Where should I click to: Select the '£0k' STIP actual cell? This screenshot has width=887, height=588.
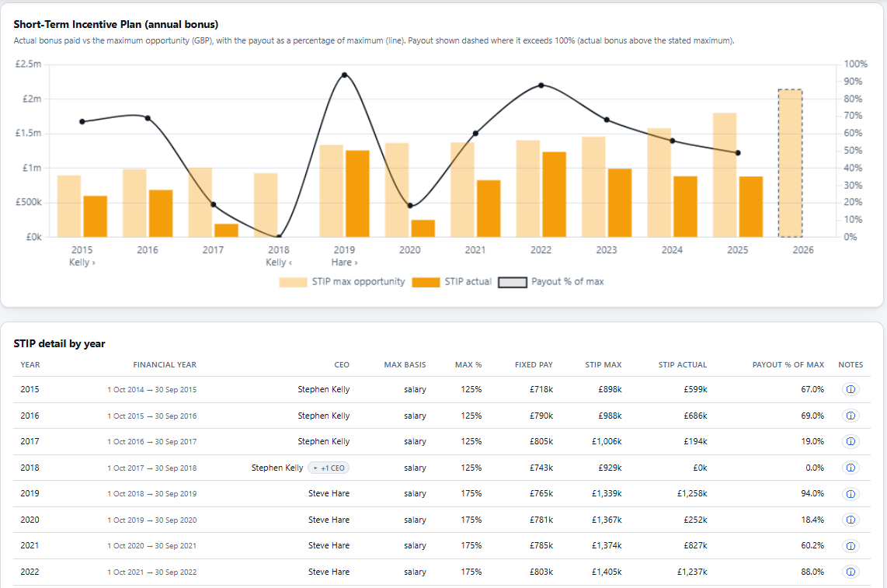click(701, 468)
